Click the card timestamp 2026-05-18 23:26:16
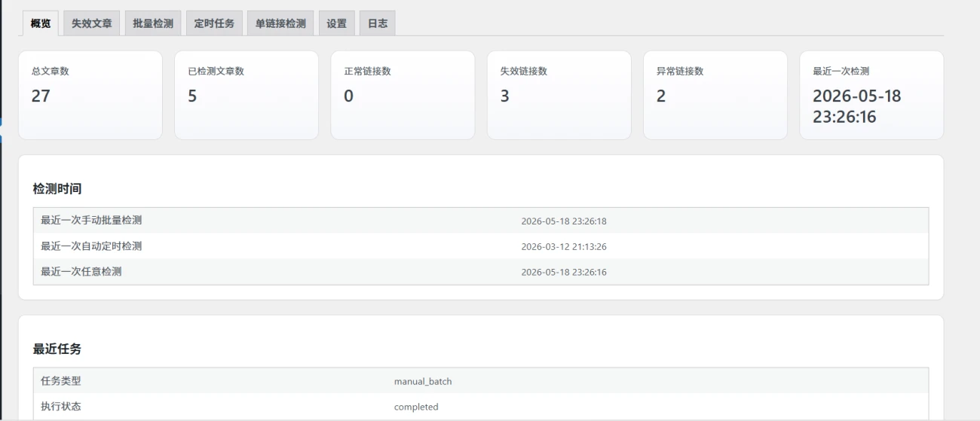 click(857, 106)
